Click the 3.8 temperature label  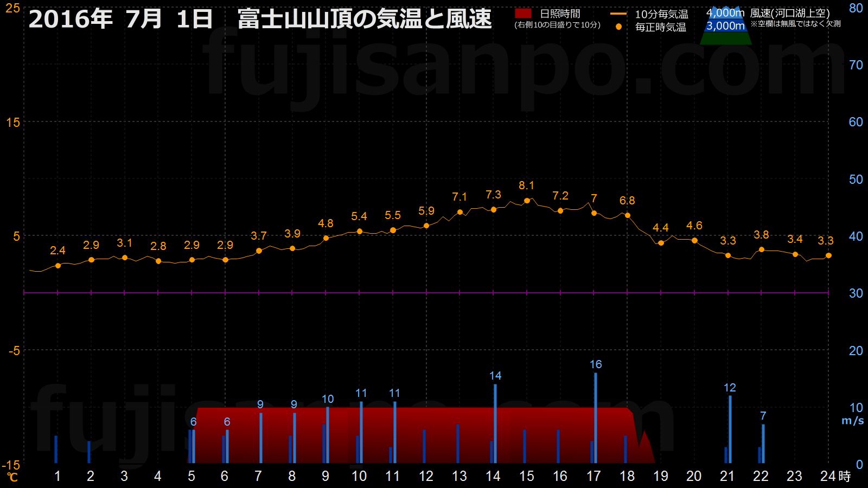(x=761, y=235)
